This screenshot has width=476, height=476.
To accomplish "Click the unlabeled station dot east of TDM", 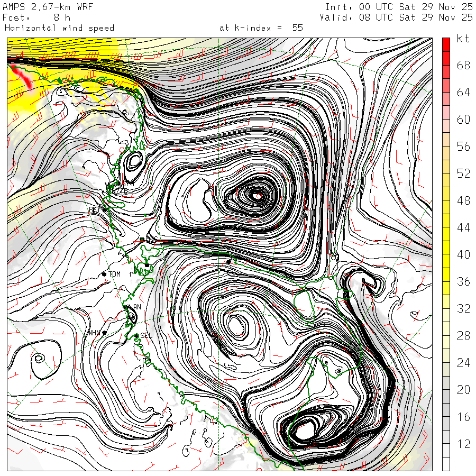I will [x=147, y=265].
